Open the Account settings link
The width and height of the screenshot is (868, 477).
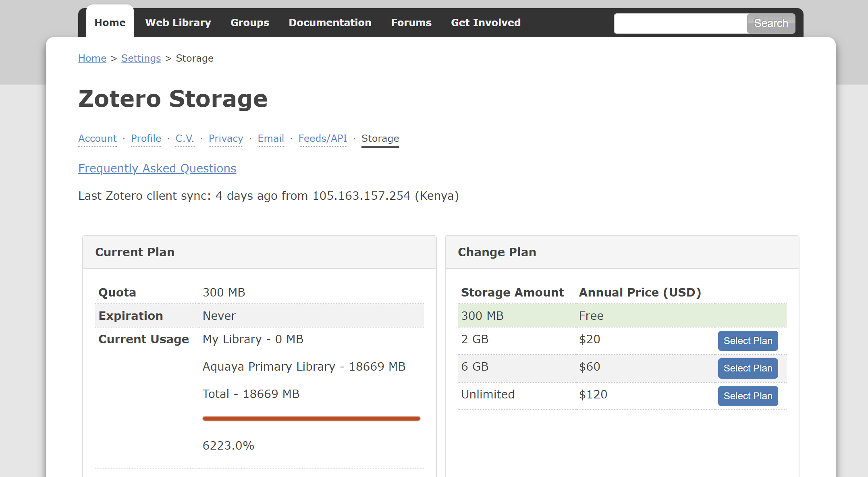[x=98, y=139]
